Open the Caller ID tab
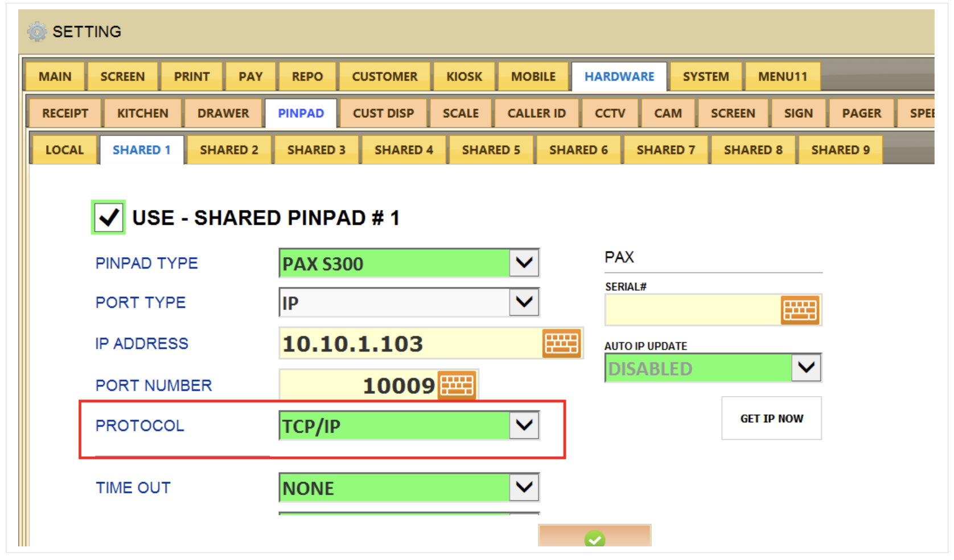The image size is (954, 560). tap(536, 113)
